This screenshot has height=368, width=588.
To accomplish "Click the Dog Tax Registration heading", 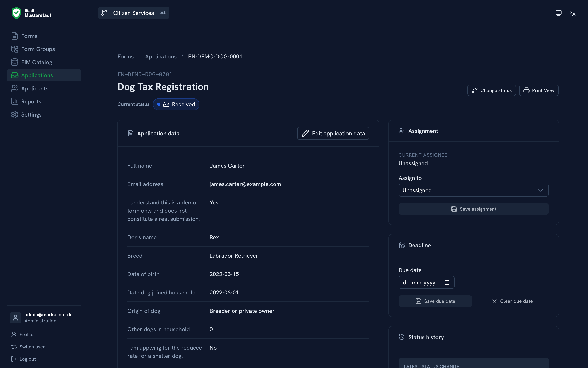I will pos(163,87).
